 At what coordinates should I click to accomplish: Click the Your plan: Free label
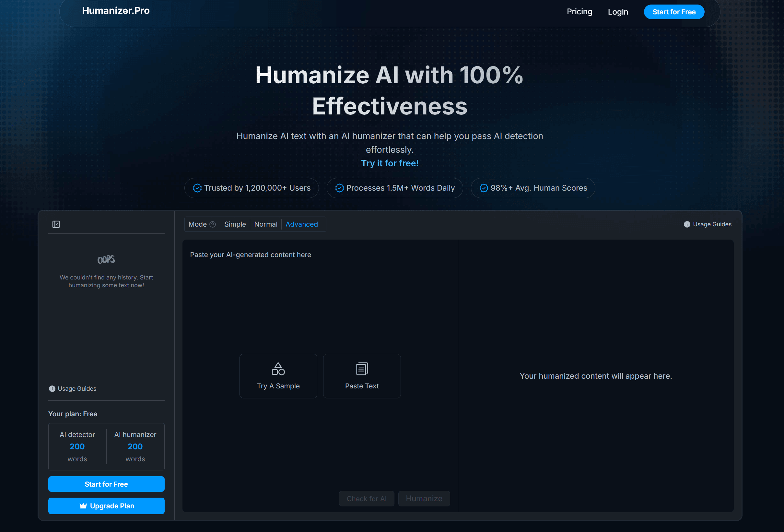(73, 414)
